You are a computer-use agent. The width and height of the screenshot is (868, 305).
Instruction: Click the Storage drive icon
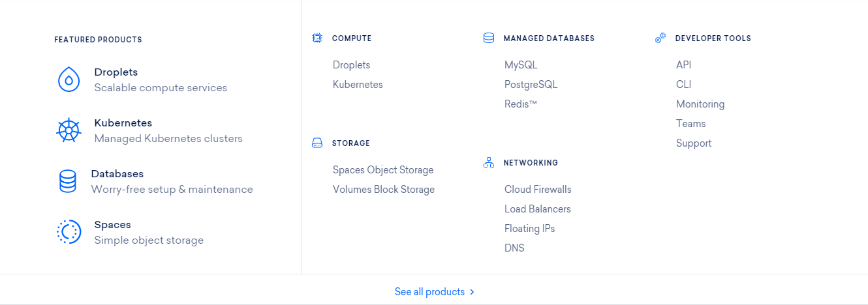coord(317,143)
